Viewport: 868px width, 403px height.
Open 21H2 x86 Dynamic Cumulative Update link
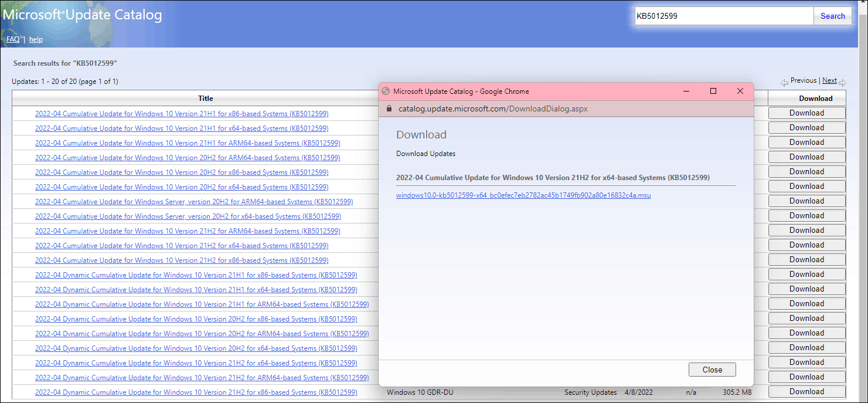196,392
